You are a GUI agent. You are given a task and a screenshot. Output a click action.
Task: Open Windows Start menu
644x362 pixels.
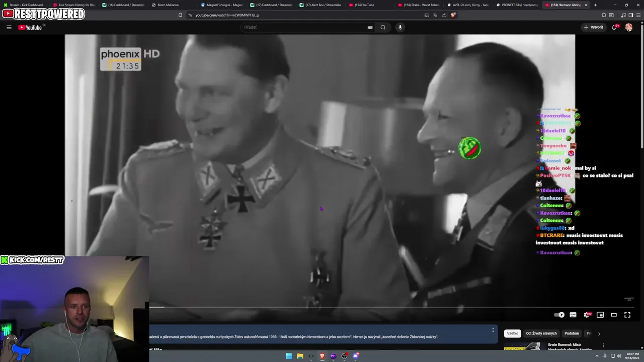point(289,356)
